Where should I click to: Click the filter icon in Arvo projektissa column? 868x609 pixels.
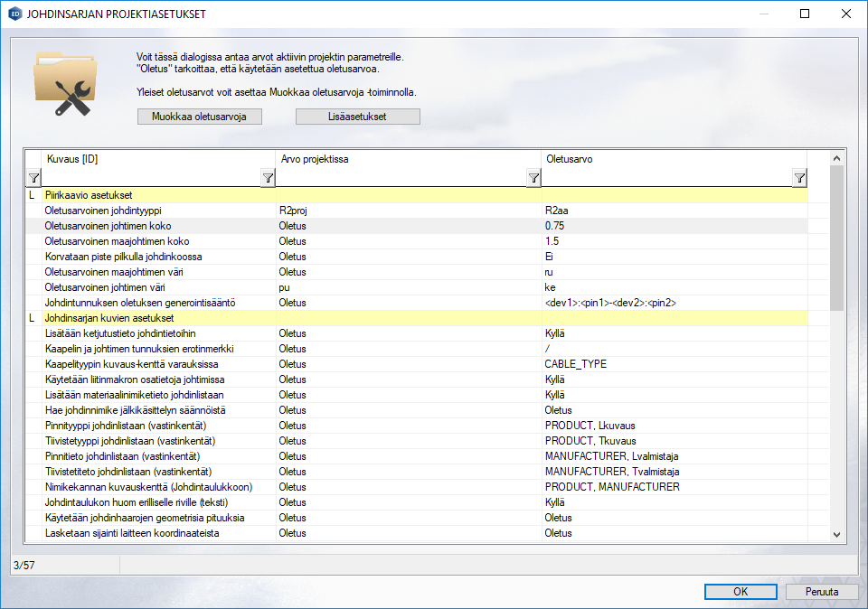[x=533, y=178]
